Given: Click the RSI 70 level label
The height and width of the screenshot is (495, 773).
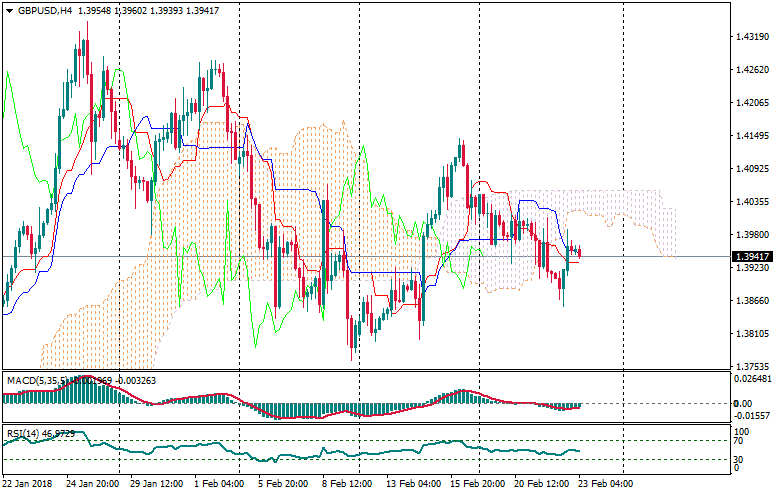Looking at the screenshot, I should tap(739, 439).
